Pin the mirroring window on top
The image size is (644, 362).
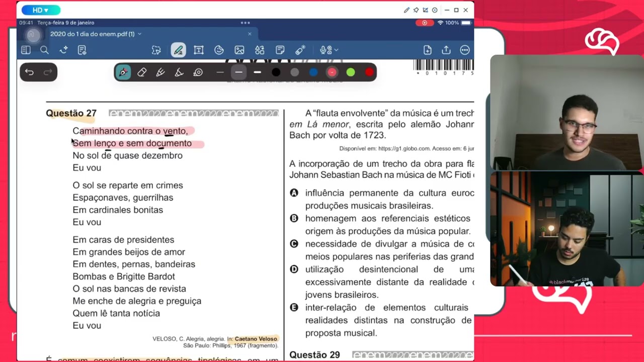[416, 10]
